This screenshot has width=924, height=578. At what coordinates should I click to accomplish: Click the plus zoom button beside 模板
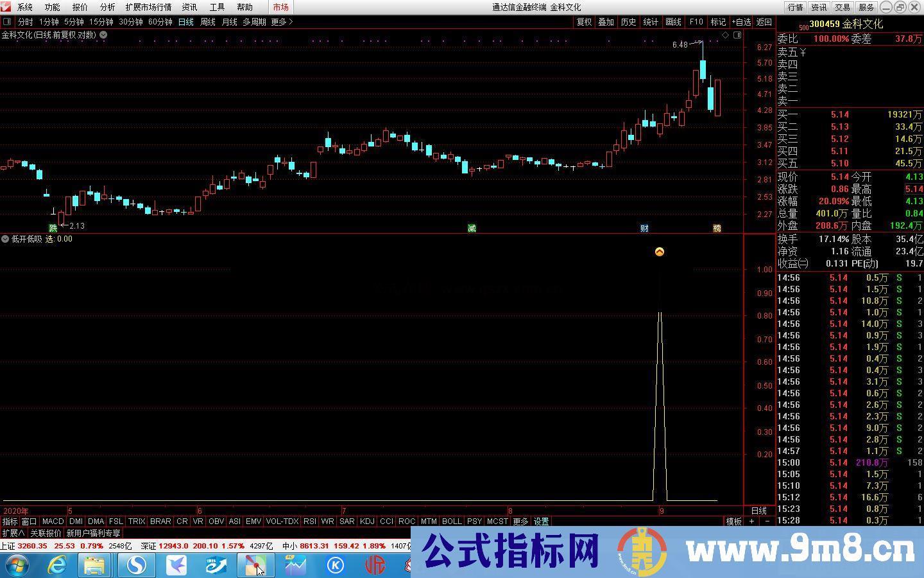[x=751, y=521]
